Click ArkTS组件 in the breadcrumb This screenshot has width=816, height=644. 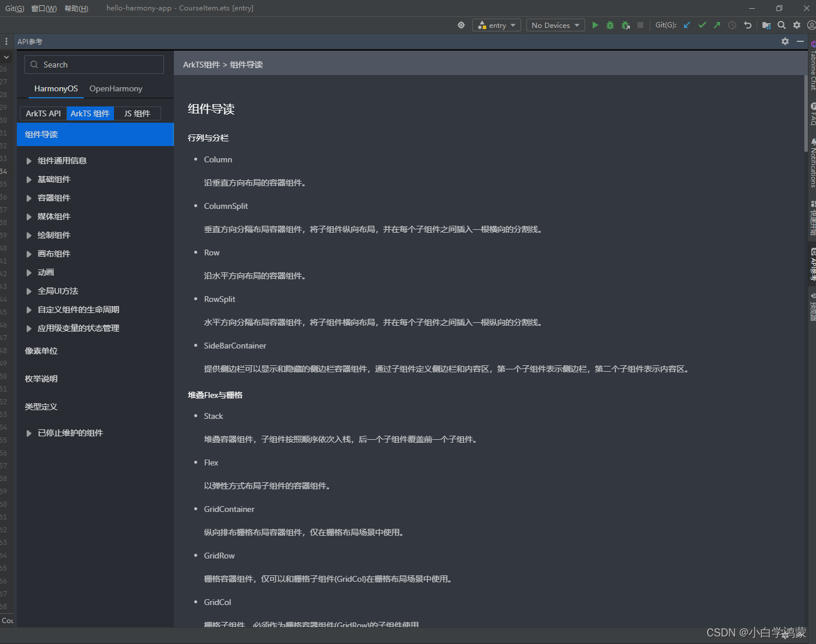coord(201,65)
